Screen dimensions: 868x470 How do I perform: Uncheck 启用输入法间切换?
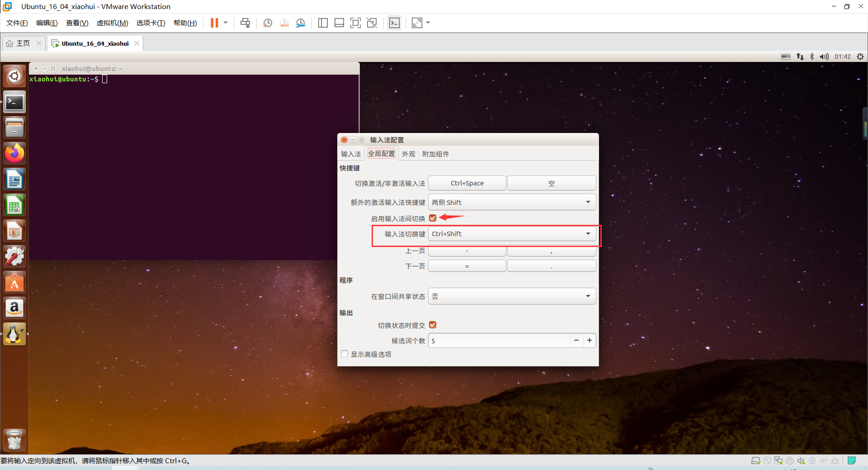pos(433,218)
